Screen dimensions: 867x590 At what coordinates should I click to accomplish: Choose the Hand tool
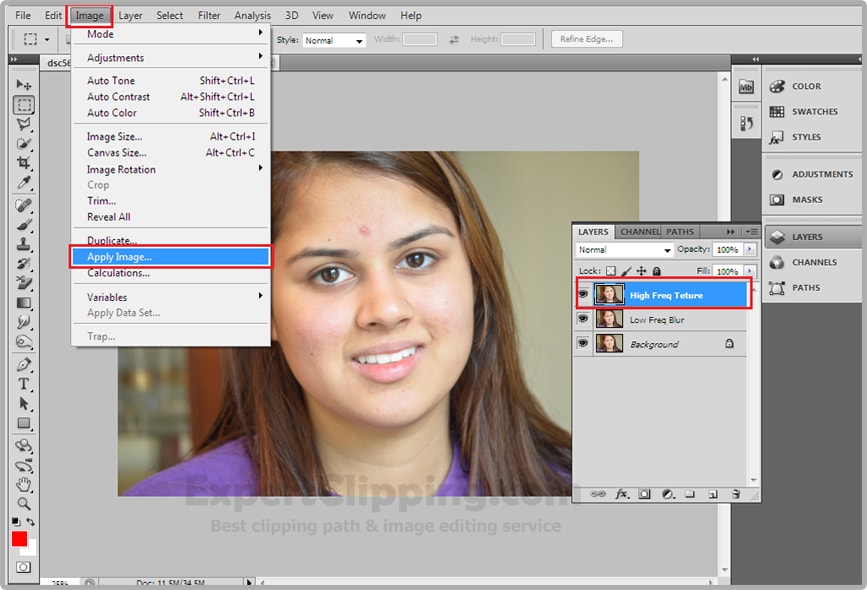coord(24,485)
